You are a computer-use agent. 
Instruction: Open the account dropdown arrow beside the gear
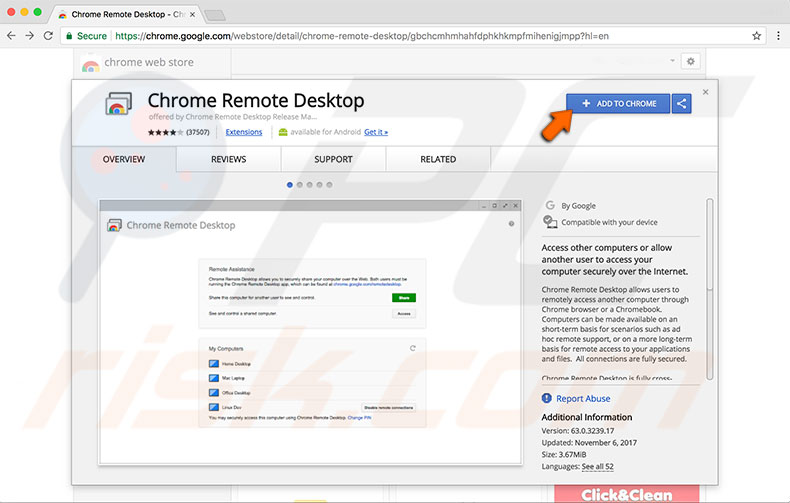(x=672, y=61)
